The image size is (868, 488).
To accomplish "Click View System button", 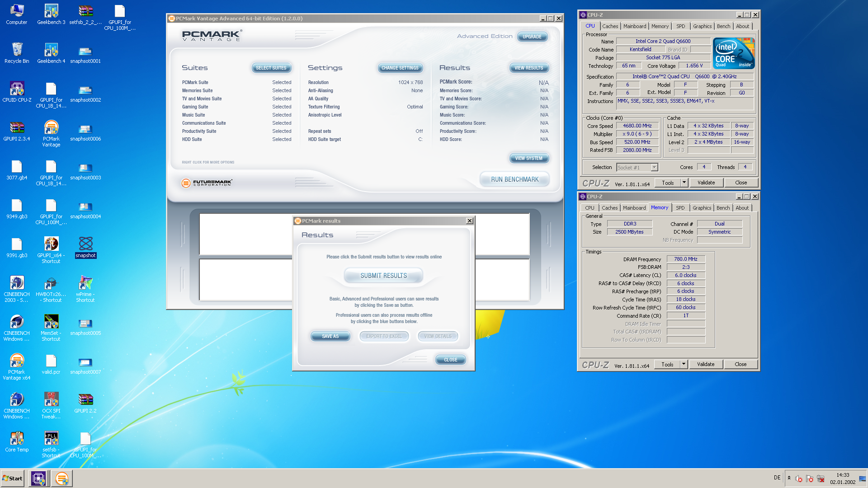I will pos(529,158).
